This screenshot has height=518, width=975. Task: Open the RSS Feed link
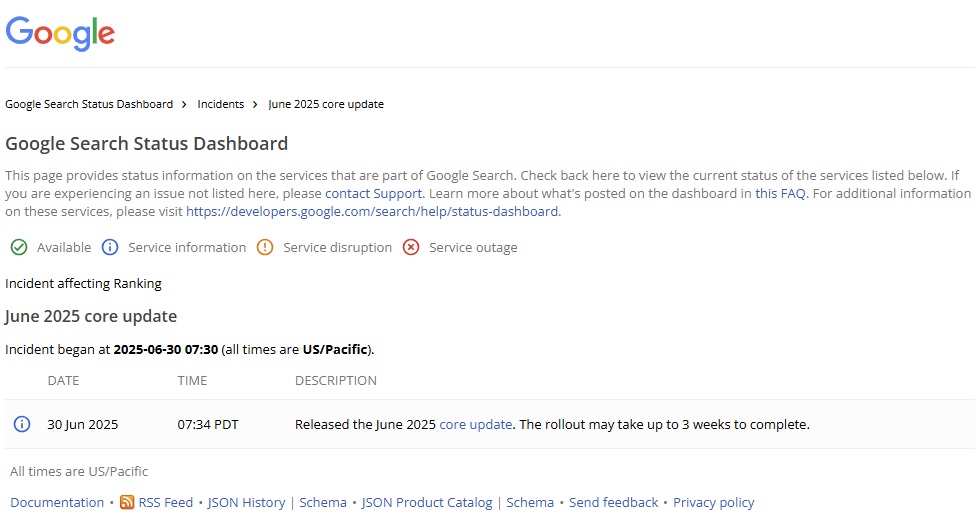point(166,503)
